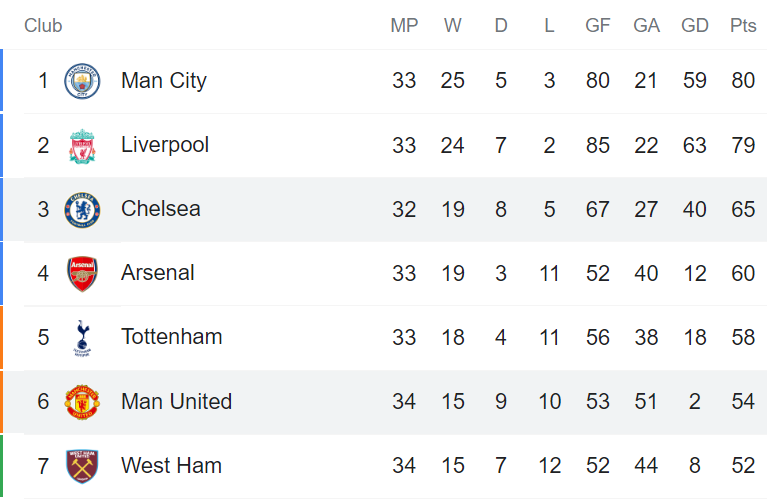Click the Man United club crest
This screenshot has width=767, height=501.
(82, 402)
